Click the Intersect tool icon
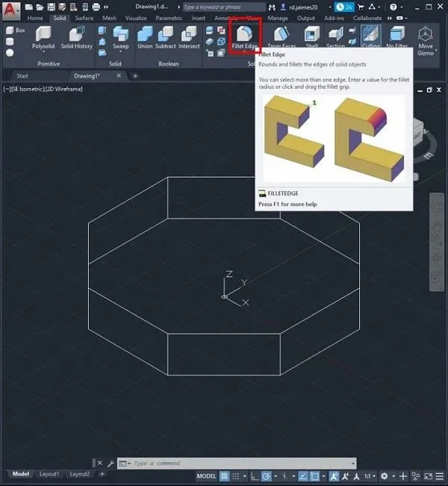The width and height of the screenshot is (448, 486). coord(189,36)
